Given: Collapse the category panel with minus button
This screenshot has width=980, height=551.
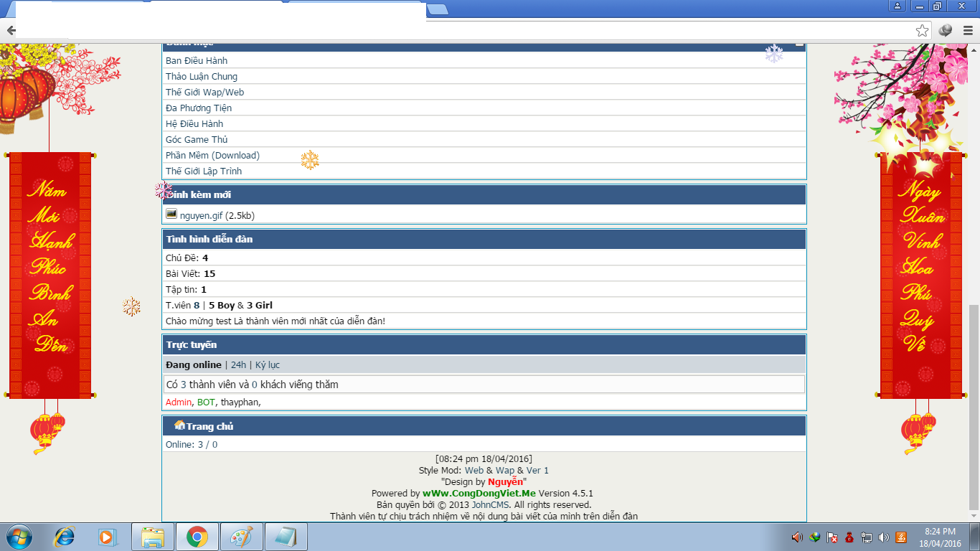Looking at the screenshot, I should pyautogui.click(x=799, y=44).
